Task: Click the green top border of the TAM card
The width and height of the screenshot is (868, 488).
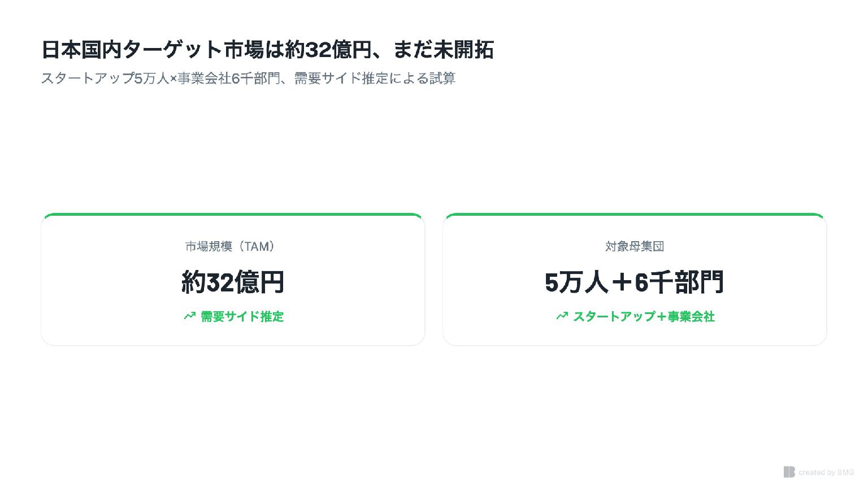Action: pos(233,215)
